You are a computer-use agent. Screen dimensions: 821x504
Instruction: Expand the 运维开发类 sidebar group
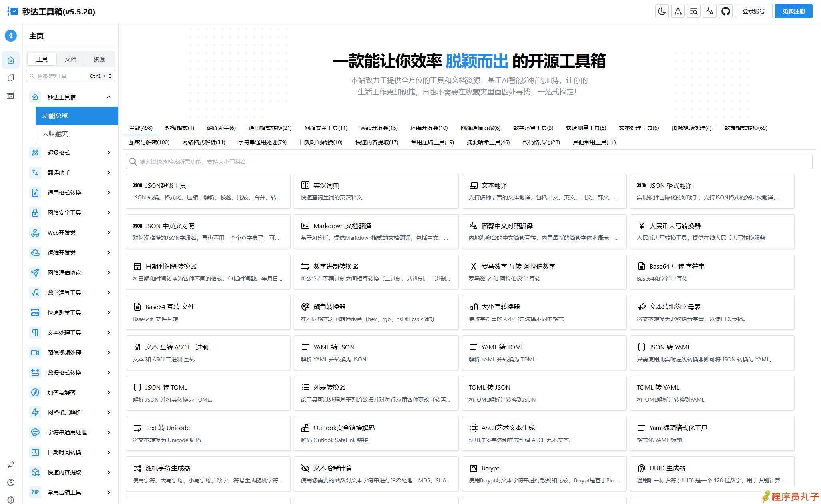click(x=70, y=253)
